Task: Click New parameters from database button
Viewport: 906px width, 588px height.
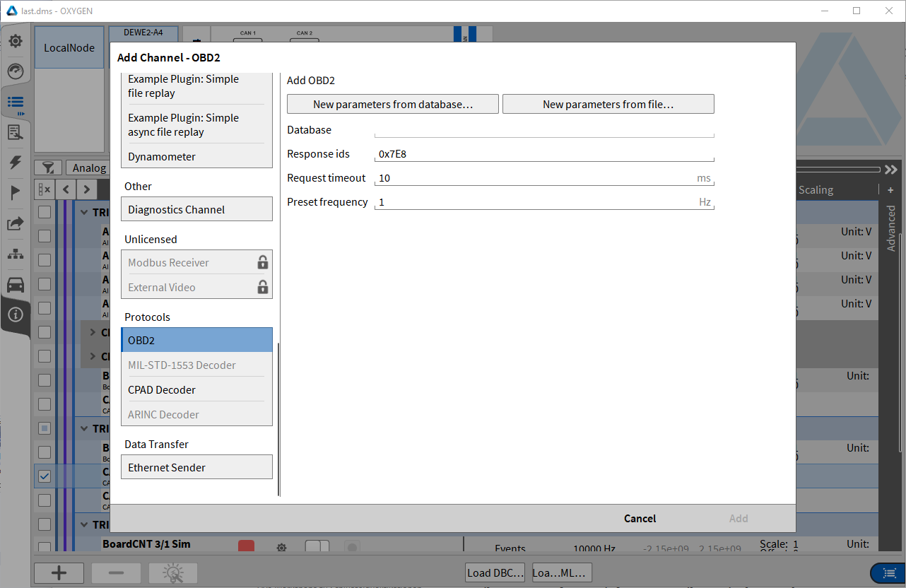Action: point(393,104)
